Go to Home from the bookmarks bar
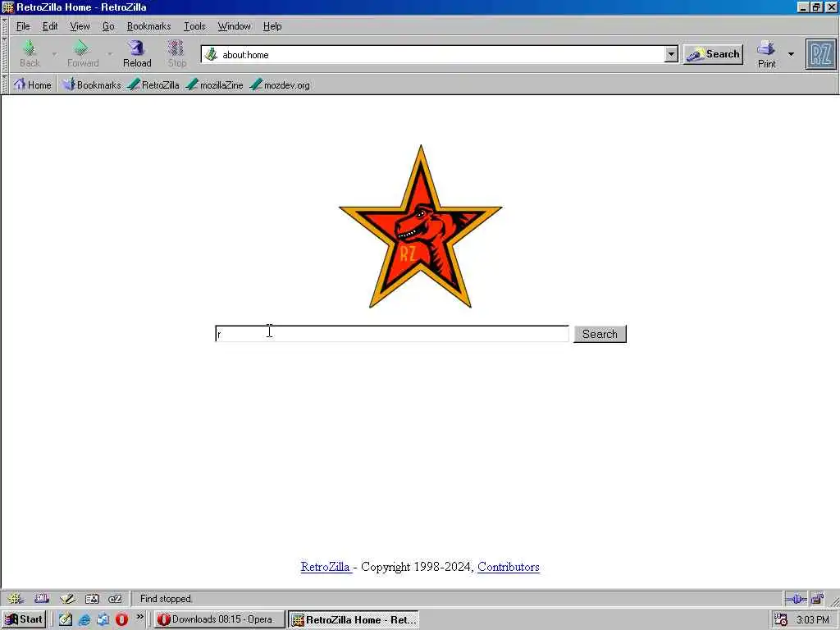Viewport: 840px width, 630px height. [33, 84]
